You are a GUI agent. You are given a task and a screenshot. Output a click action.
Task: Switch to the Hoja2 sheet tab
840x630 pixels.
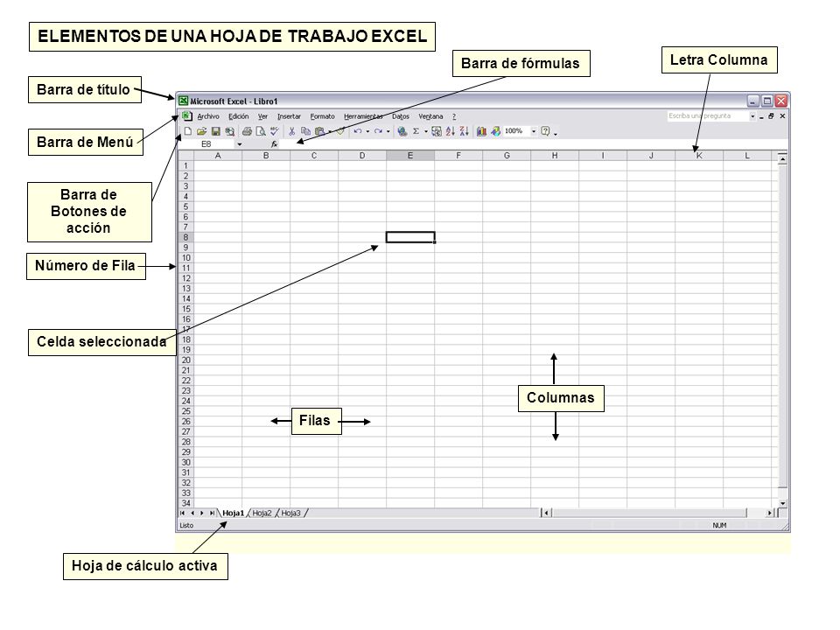coord(262,514)
